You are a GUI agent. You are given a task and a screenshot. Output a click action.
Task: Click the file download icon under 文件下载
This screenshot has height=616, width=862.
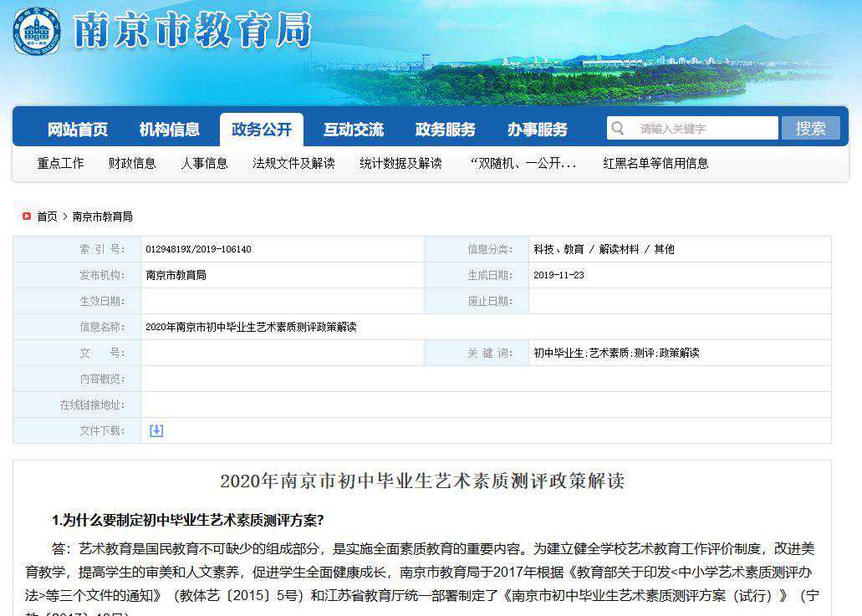click(x=156, y=430)
